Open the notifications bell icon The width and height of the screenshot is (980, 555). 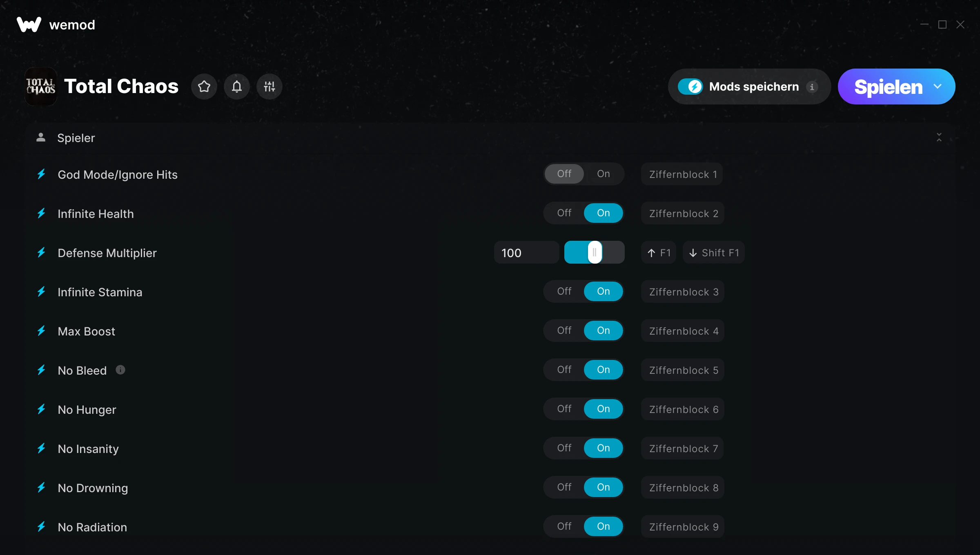pos(237,87)
